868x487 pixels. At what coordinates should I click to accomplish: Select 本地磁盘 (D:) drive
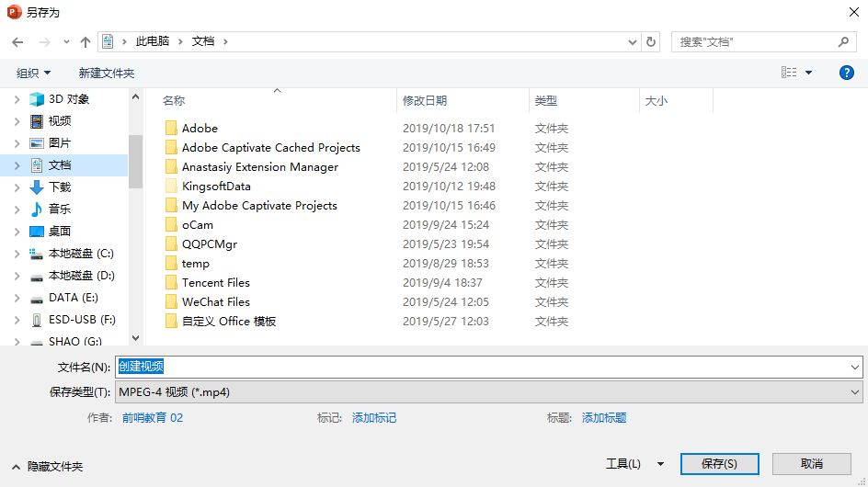pos(81,276)
